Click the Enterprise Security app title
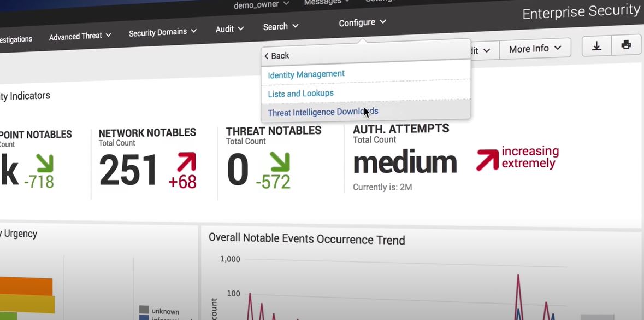 tap(581, 11)
